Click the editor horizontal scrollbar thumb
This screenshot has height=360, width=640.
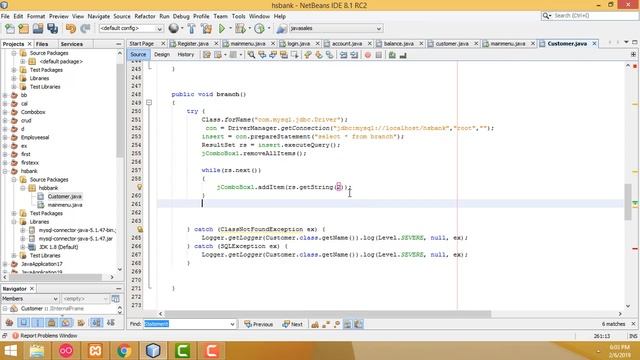(327, 314)
